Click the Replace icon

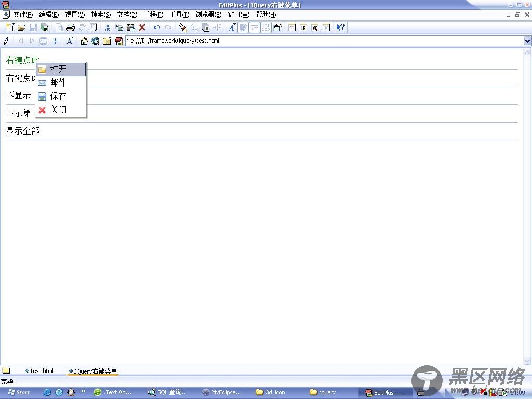194,28
